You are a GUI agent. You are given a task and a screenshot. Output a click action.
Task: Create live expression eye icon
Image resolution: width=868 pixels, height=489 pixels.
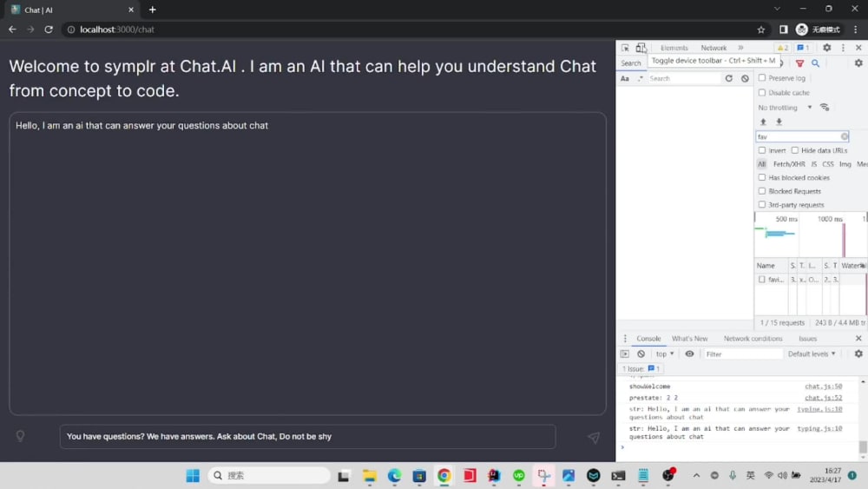pyautogui.click(x=689, y=354)
